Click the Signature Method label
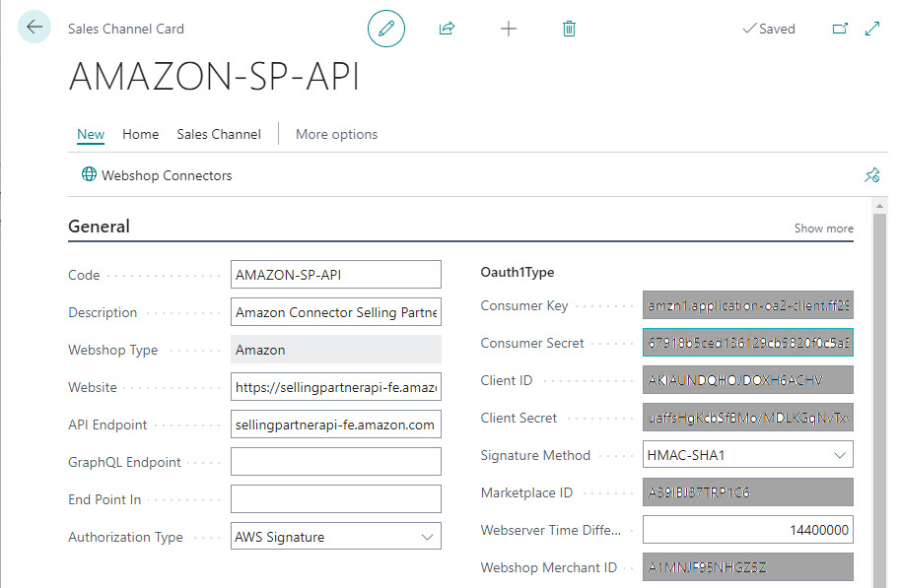This screenshot has width=899, height=588. coord(535,455)
